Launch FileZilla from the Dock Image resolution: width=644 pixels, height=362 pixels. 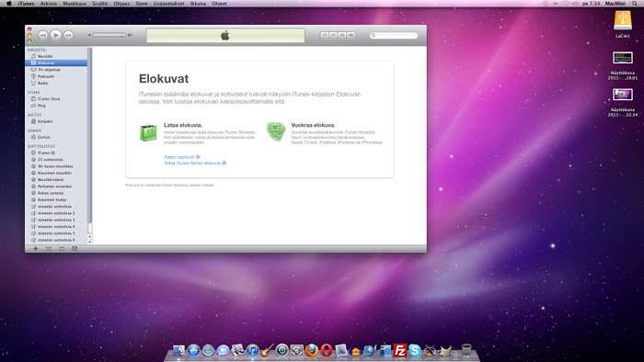(x=400, y=351)
